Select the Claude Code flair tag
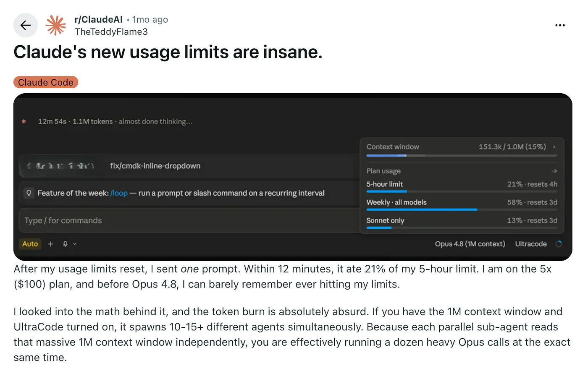The image size is (588, 371). (x=46, y=82)
